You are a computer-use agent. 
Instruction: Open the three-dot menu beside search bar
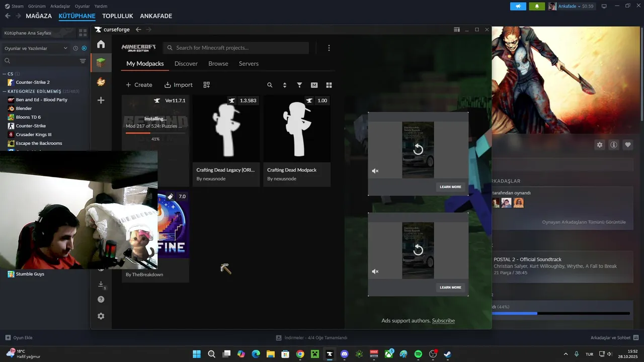[x=329, y=48]
